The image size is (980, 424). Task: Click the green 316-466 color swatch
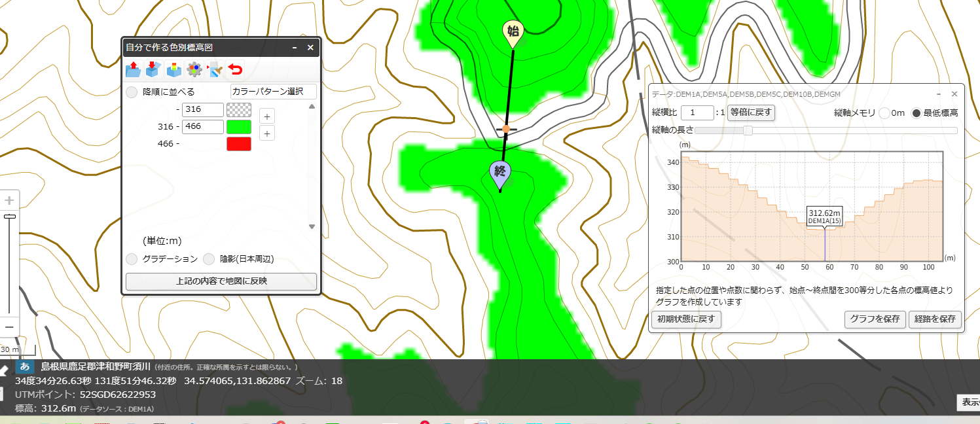pos(239,126)
